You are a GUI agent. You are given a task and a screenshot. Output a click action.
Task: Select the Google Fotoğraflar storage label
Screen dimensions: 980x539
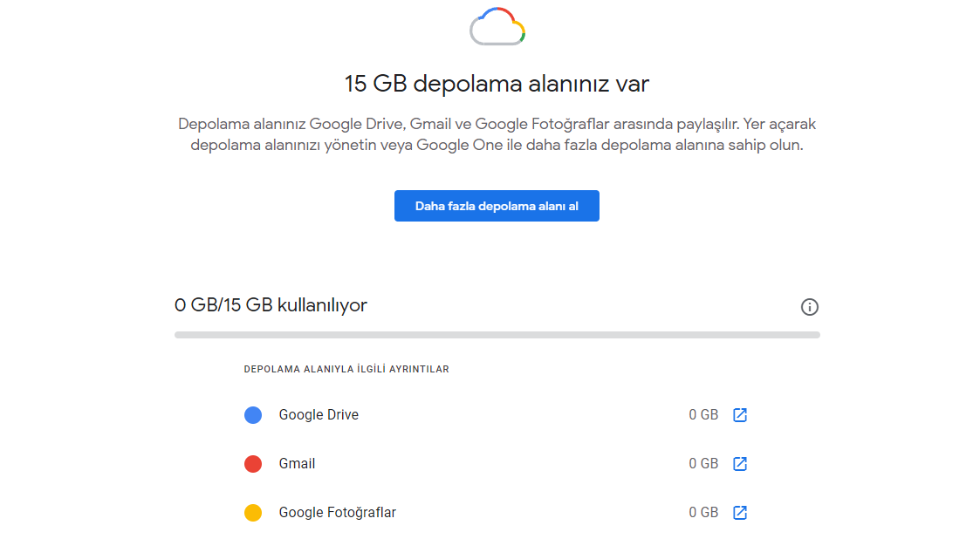click(x=337, y=513)
